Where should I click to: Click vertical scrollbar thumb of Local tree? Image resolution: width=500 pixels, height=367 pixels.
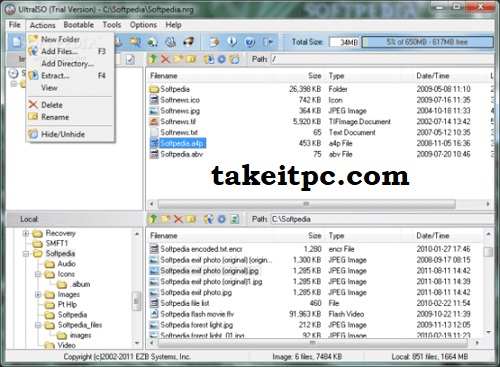click(136, 301)
